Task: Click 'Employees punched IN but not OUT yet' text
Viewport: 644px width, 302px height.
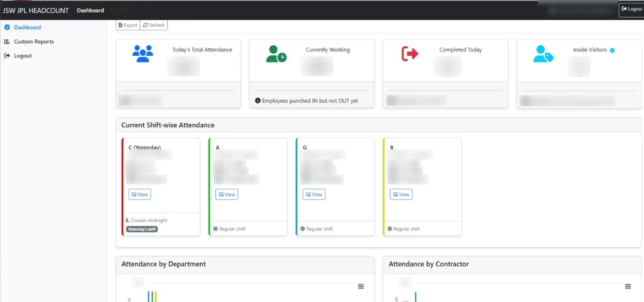Action: [x=310, y=101]
